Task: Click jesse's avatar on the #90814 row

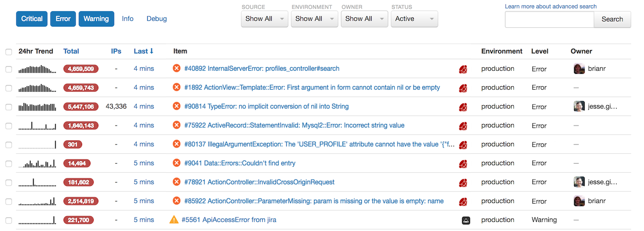Action: click(x=579, y=107)
